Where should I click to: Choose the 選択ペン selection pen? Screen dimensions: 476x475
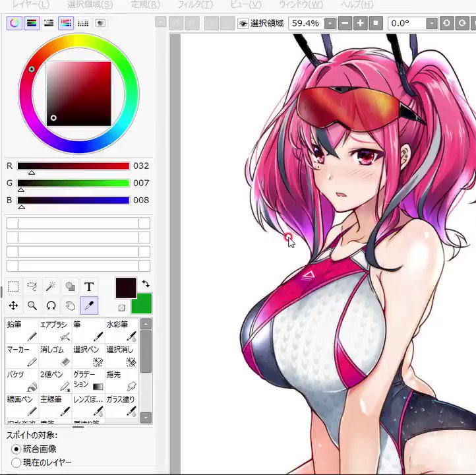point(88,356)
